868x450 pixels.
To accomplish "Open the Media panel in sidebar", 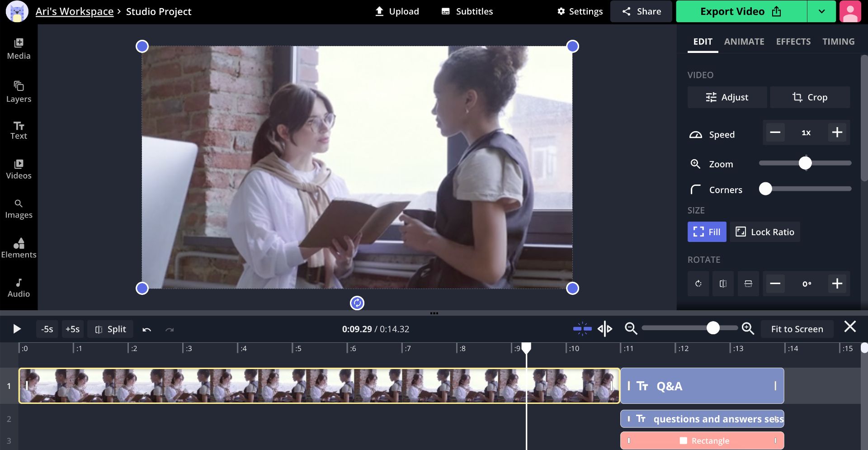I will pos(19,49).
